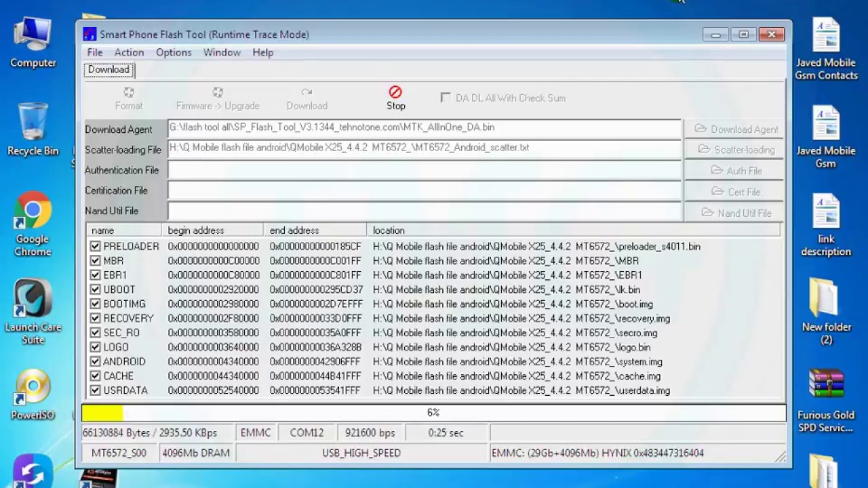Click the Scatter-loading File path field

click(x=425, y=149)
